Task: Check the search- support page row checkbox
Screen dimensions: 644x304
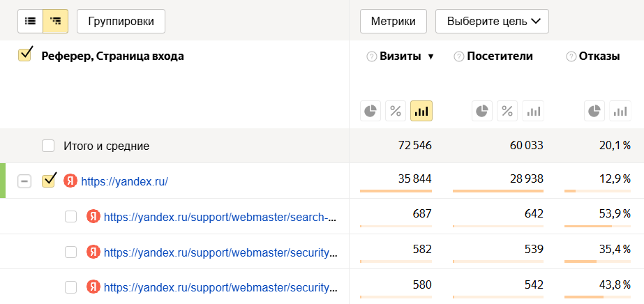Action: point(70,217)
